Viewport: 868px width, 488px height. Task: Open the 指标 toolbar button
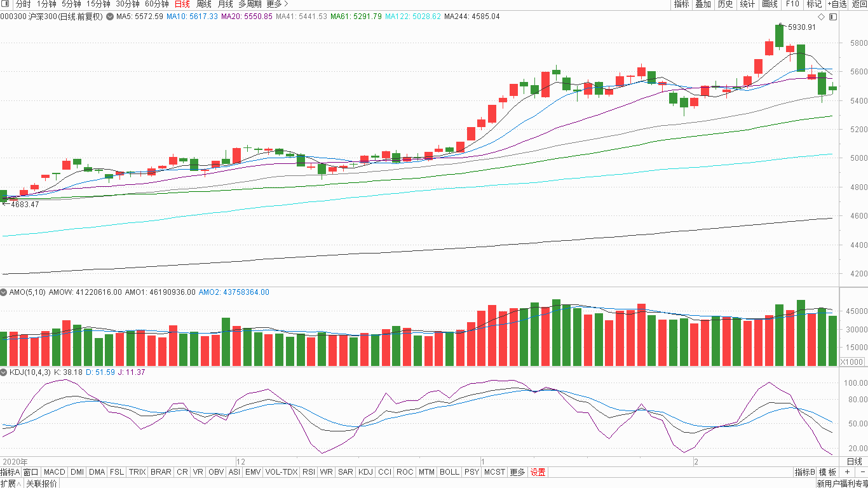click(x=682, y=4)
